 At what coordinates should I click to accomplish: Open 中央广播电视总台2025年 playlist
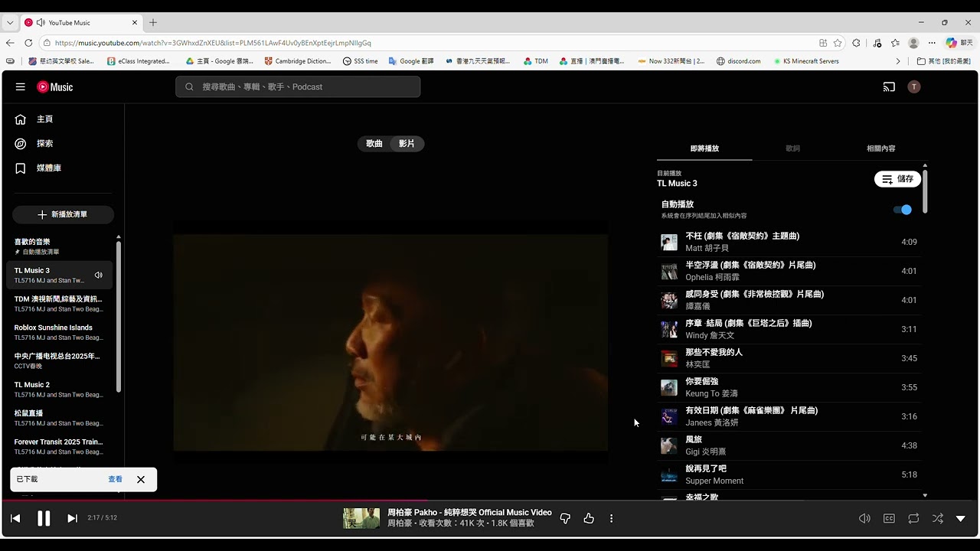(60, 360)
